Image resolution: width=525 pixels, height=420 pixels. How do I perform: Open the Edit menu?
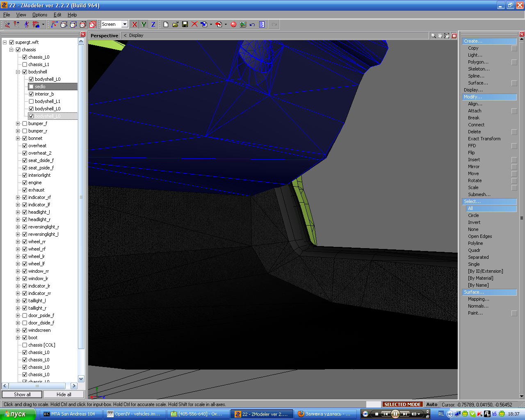click(57, 15)
